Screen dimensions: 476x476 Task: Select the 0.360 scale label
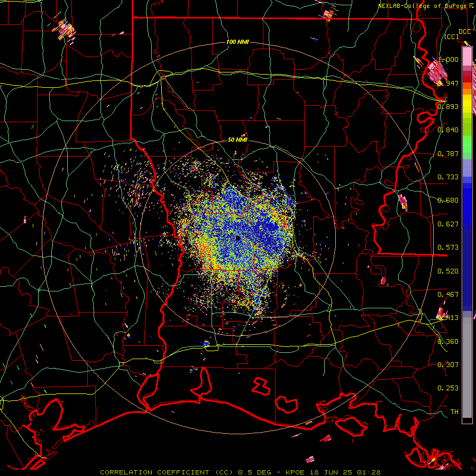pyautogui.click(x=448, y=341)
